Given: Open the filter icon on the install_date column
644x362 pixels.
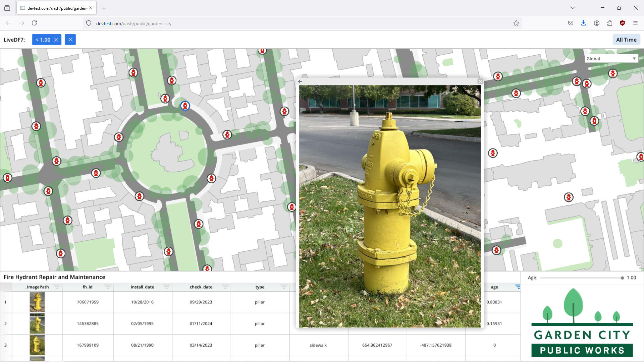Looking at the screenshot, I should tap(167, 287).
